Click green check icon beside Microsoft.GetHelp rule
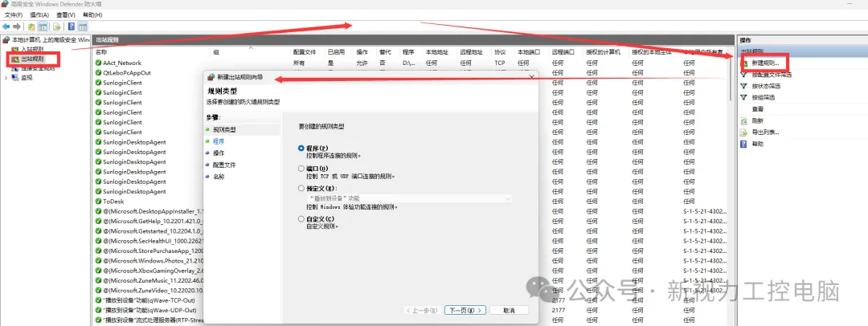The height and width of the screenshot is (326, 868). (99, 221)
